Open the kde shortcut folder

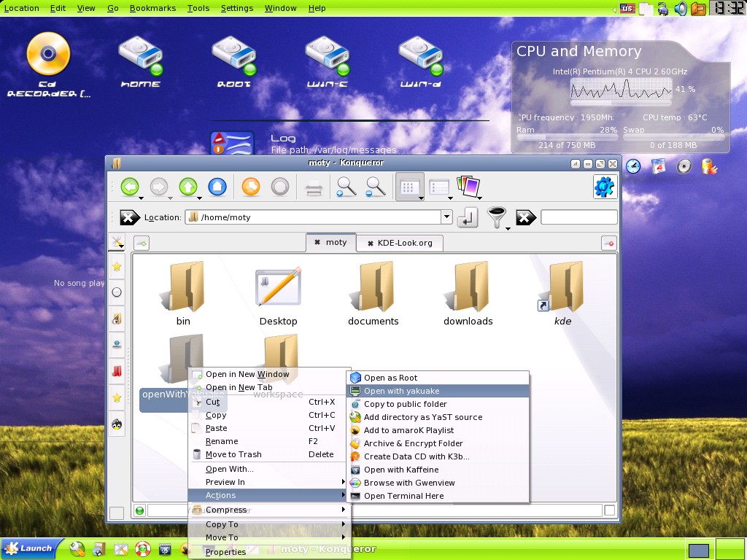tap(562, 293)
